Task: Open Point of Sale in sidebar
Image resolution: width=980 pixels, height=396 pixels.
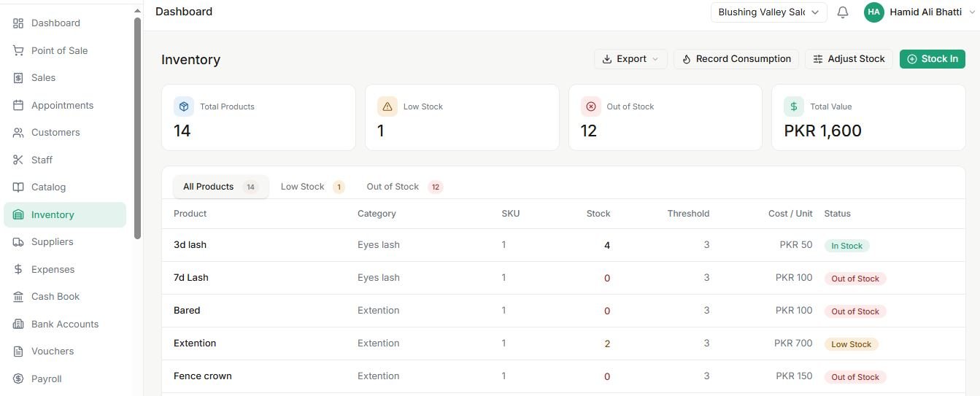Action: point(65,50)
